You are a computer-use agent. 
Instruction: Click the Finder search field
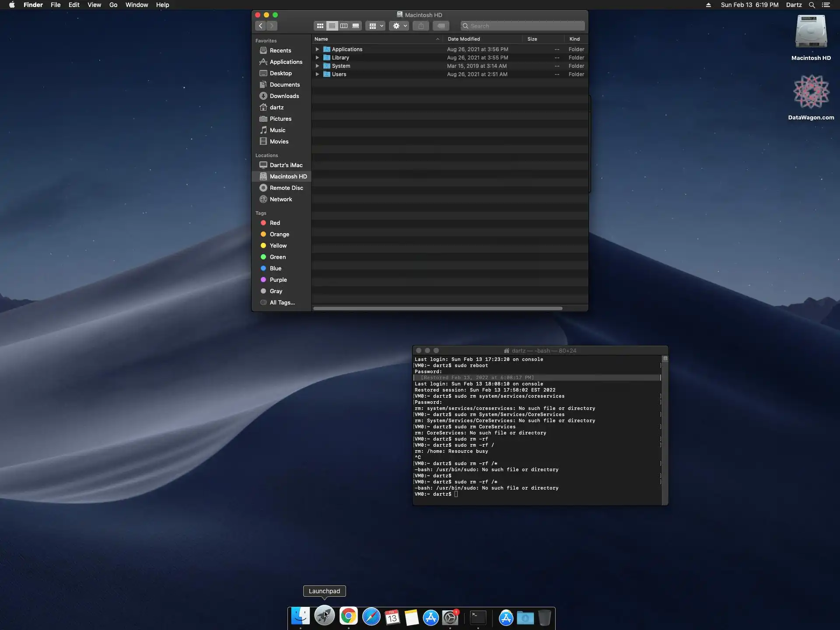coord(525,26)
